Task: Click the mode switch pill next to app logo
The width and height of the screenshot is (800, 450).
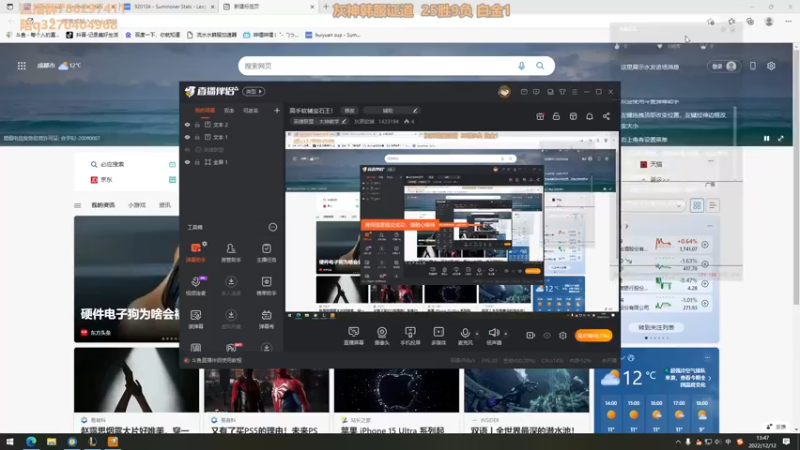Action: click(254, 92)
